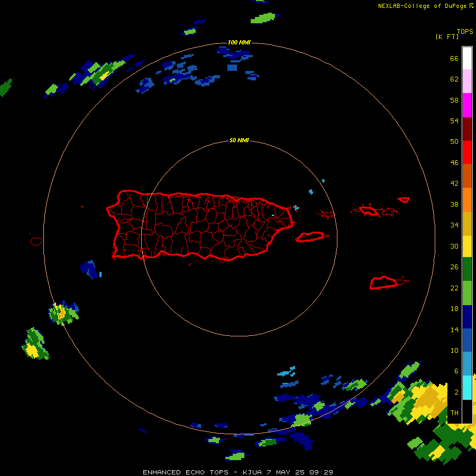
Task: Pick the gold legend swatch
Action: point(467,224)
